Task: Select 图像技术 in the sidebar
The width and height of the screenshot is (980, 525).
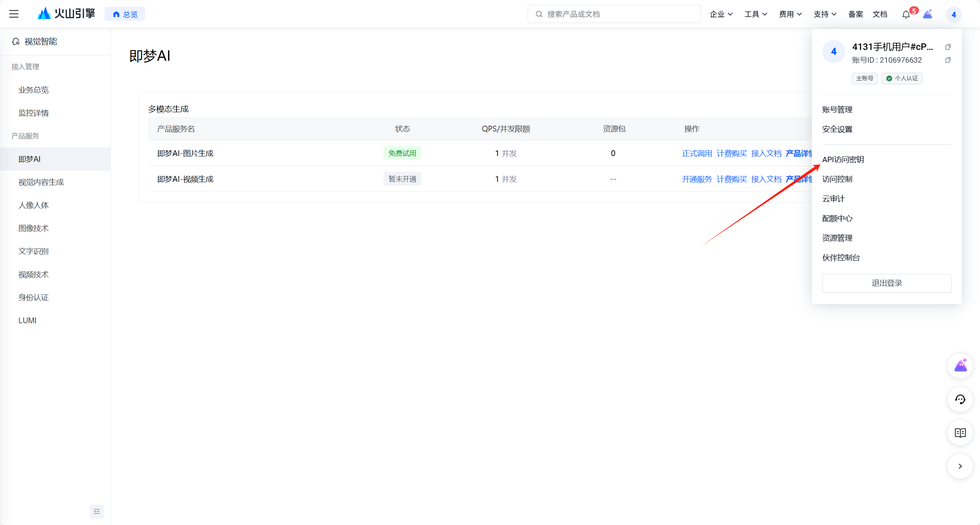Action: (x=33, y=228)
